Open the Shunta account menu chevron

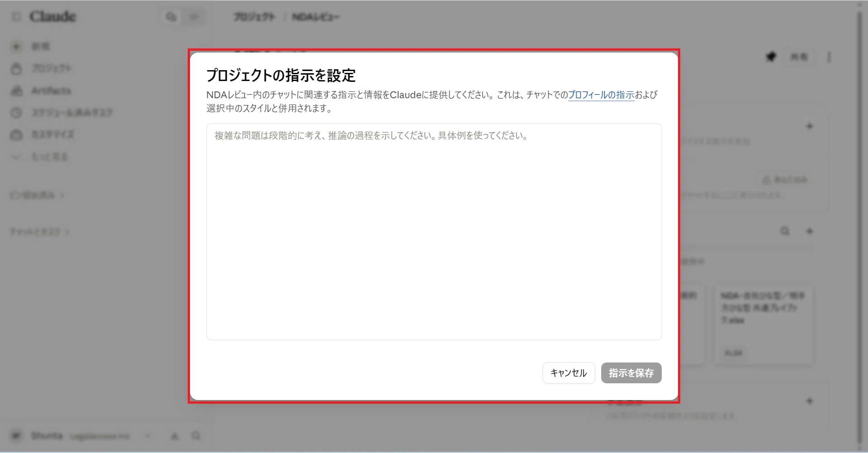tap(147, 436)
